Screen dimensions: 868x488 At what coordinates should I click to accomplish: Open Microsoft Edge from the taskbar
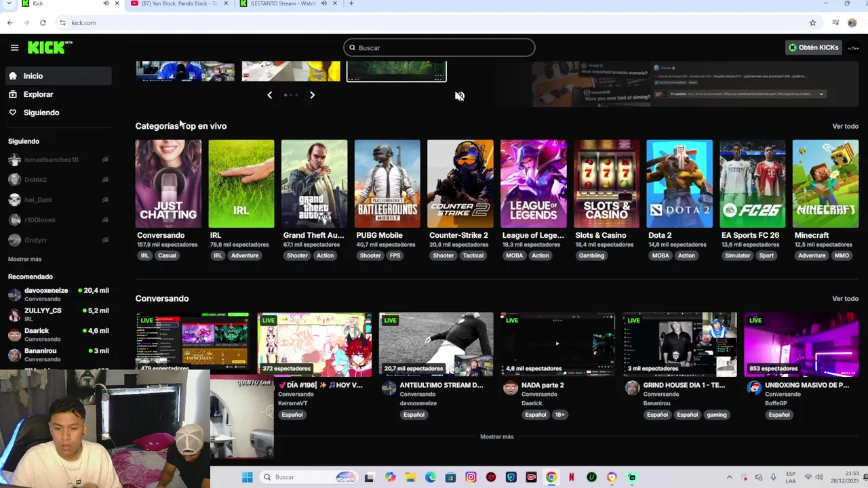click(431, 477)
